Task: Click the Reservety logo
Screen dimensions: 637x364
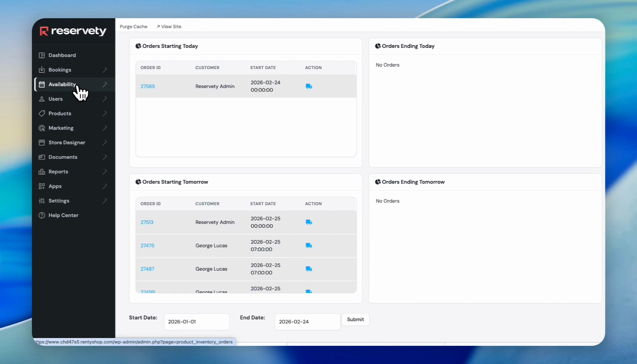Action: [73, 31]
